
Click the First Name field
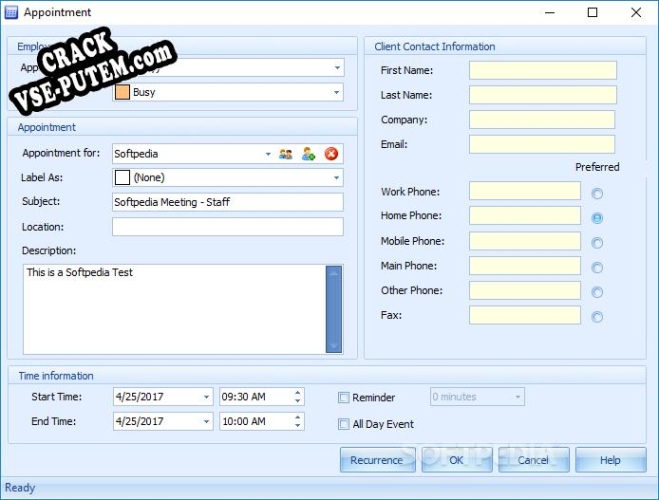point(543,70)
